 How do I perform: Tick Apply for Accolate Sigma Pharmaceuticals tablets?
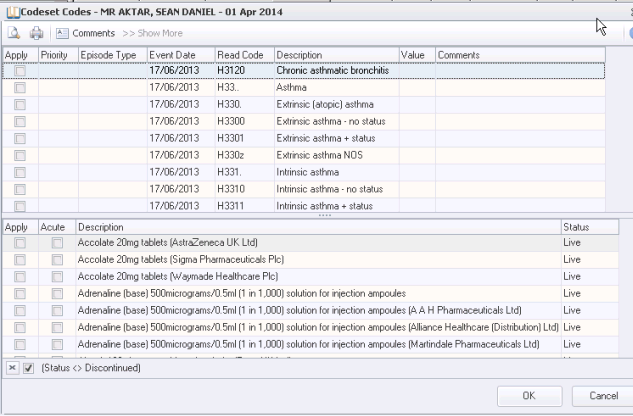[19, 260]
